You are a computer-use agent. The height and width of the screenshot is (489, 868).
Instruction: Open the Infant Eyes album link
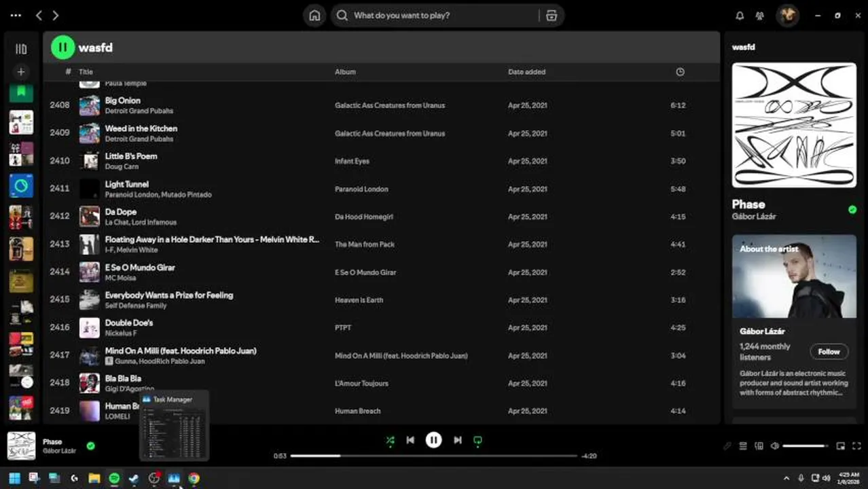tap(352, 161)
